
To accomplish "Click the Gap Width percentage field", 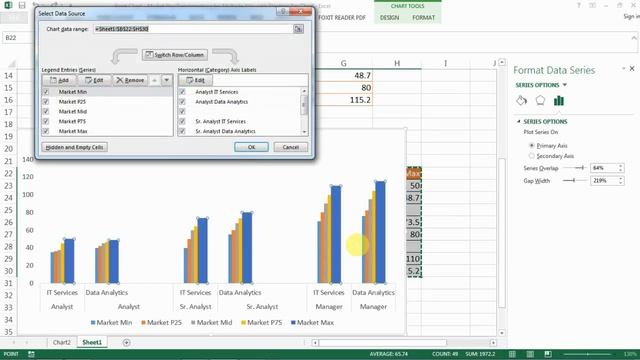I will [x=604, y=180].
